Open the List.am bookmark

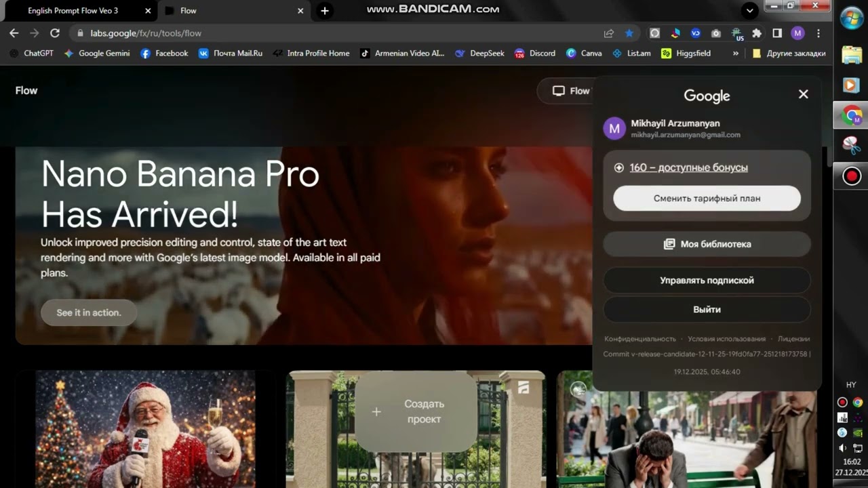(631, 53)
